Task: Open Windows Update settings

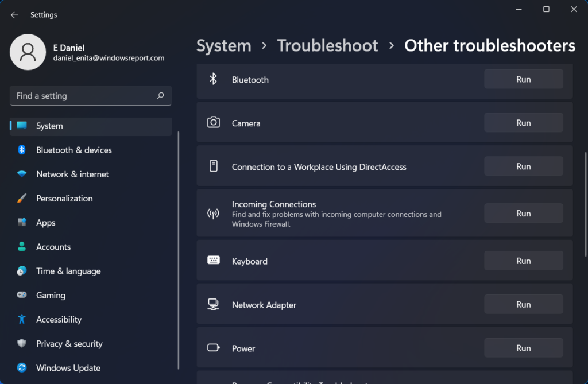Action: 91,367
